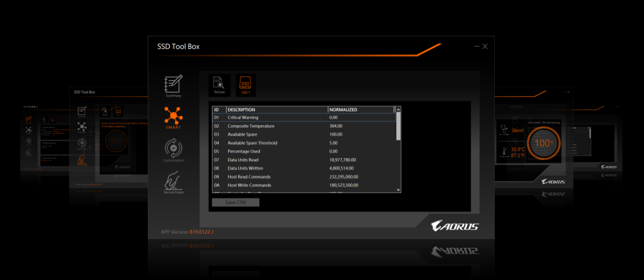Viewport: 644px width, 280px height.
Task: Click the Optimization icon in the far-left window
Action: point(29,141)
